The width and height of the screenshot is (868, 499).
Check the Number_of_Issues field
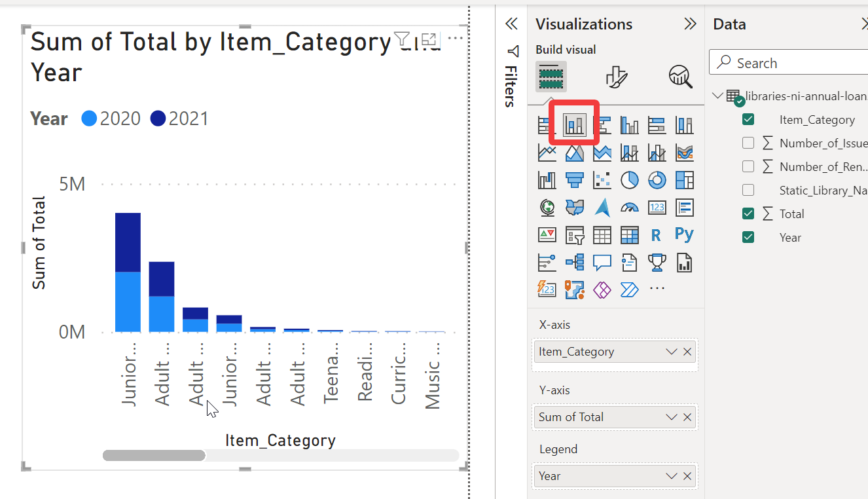748,143
